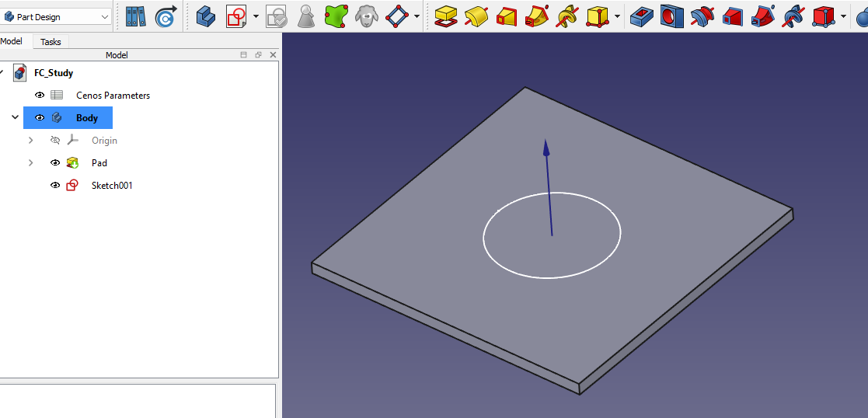The width and height of the screenshot is (868, 418).
Task: Open the Datum tools dropdown arrow
Action: tap(417, 17)
